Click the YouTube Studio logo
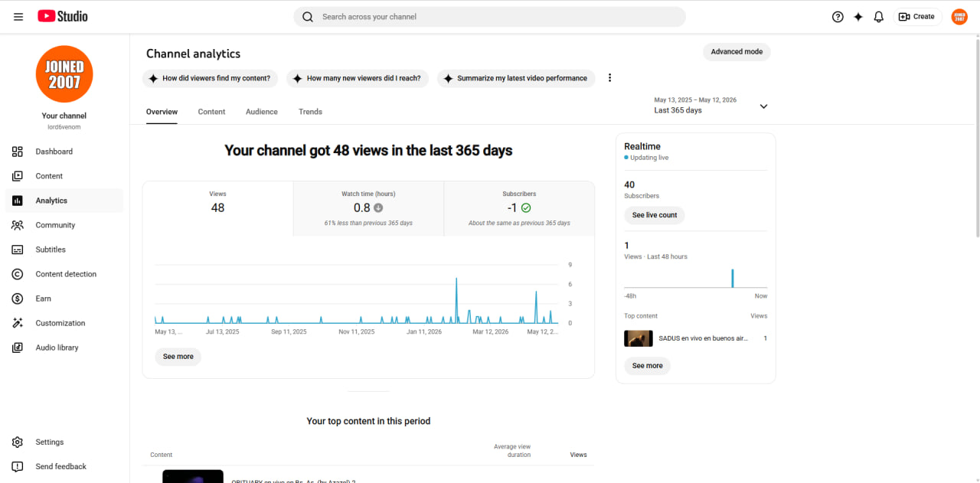The image size is (980, 483). [x=63, y=16]
